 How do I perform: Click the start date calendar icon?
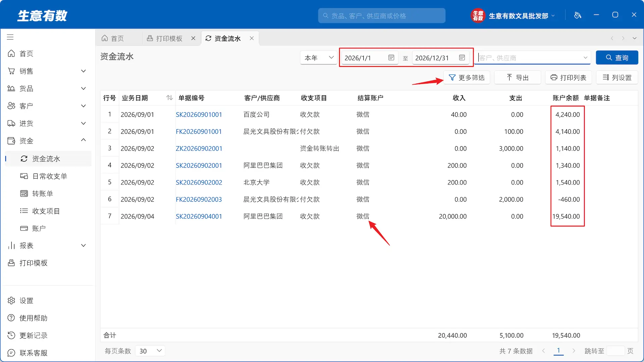tap(391, 58)
